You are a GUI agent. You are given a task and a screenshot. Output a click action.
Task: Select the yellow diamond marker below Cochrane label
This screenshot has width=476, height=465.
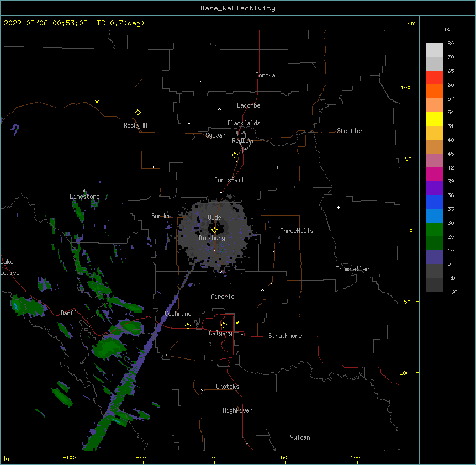pyautogui.click(x=188, y=326)
